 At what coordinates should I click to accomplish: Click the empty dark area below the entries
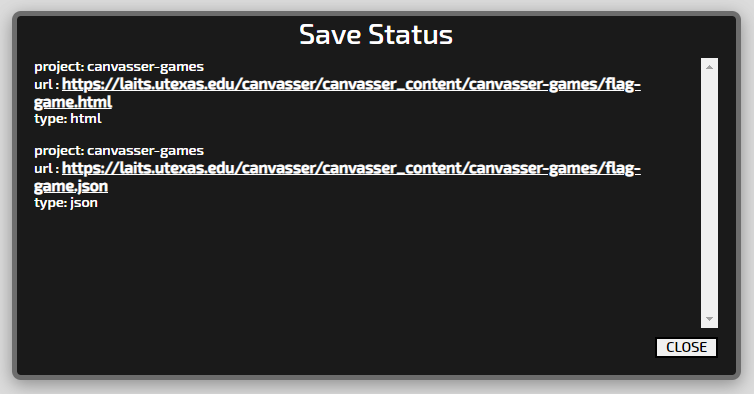point(356,279)
